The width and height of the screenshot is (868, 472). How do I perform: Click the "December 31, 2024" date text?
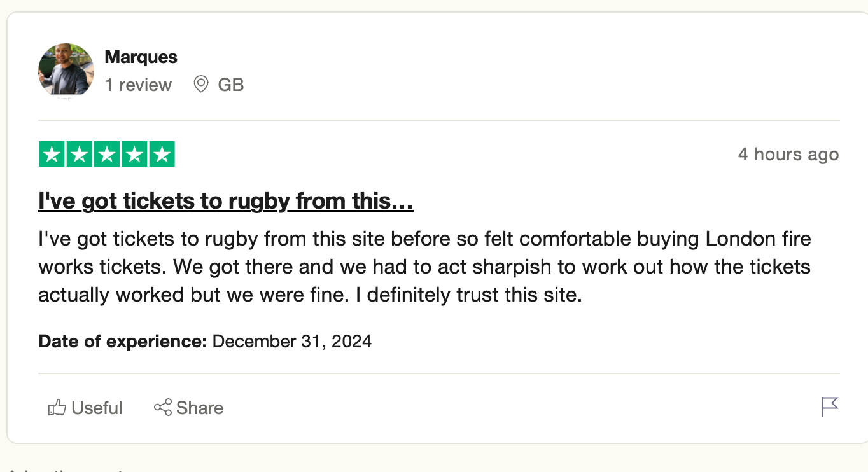tap(291, 342)
